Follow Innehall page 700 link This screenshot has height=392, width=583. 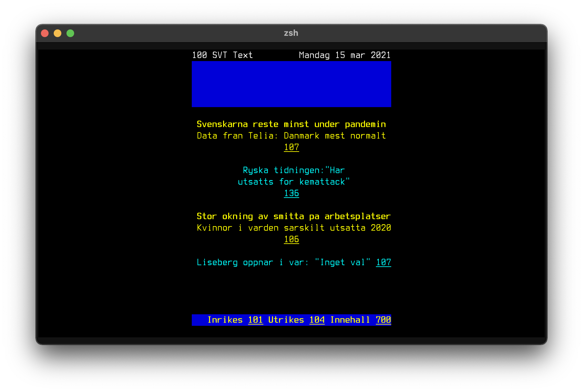pyautogui.click(x=384, y=320)
